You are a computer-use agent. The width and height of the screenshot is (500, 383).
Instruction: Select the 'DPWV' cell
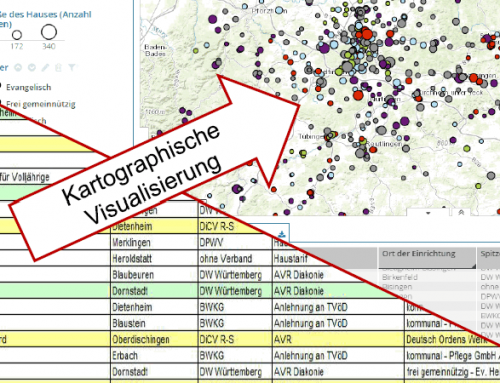[x=235, y=242]
